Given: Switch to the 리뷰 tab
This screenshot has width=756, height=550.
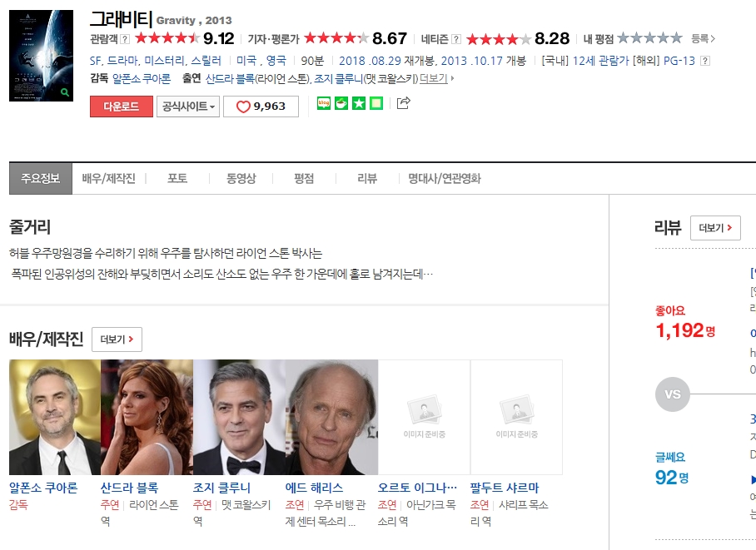Looking at the screenshot, I should pyautogui.click(x=367, y=179).
